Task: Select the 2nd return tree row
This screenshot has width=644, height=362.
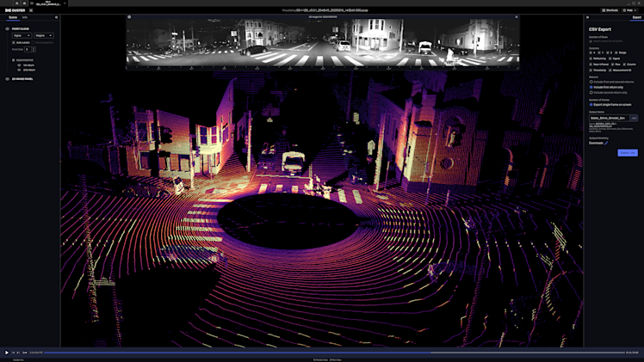Action: tap(29, 71)
